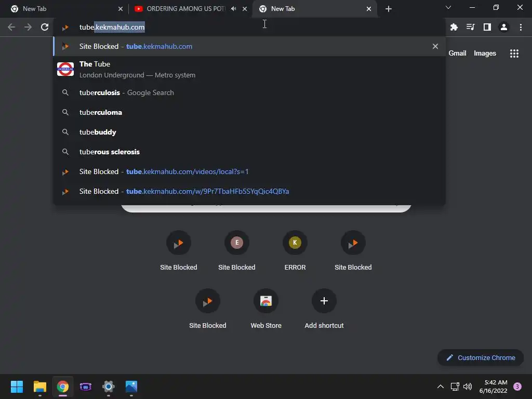Open the Google apps grid
This screenshot has height=399, width=532.
[514, 54]
